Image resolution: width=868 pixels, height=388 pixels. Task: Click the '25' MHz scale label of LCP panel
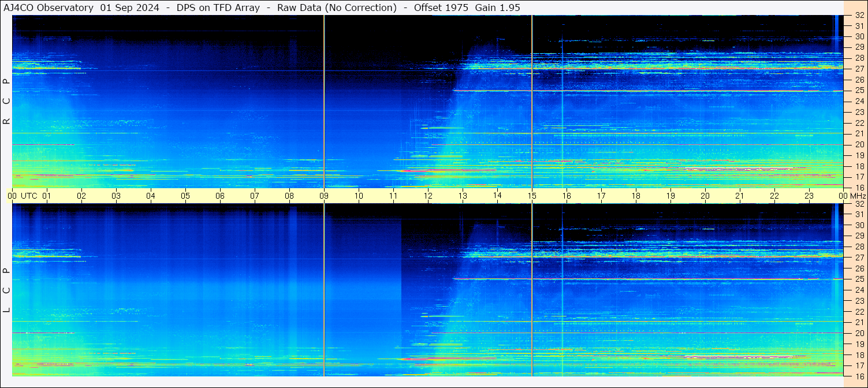coord(859,279)
